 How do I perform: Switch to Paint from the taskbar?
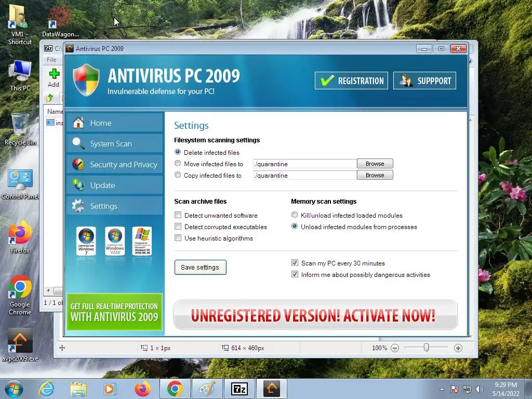click(x=207, y=389)
